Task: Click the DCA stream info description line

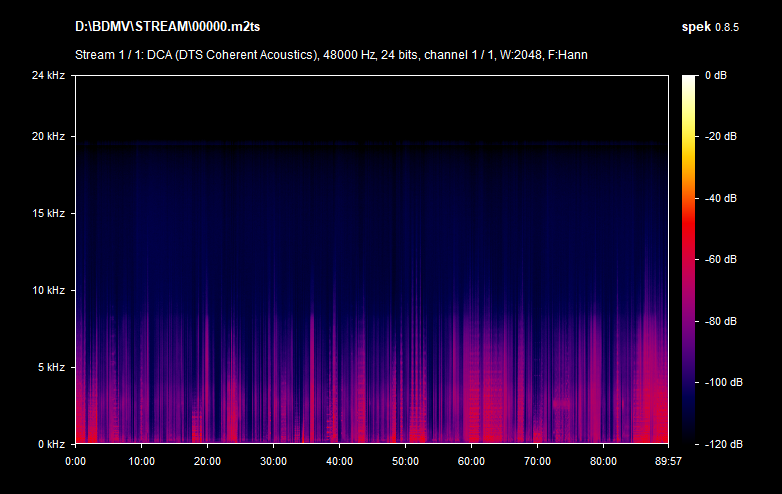Action: pyautogui.click(x=331, y=54)
